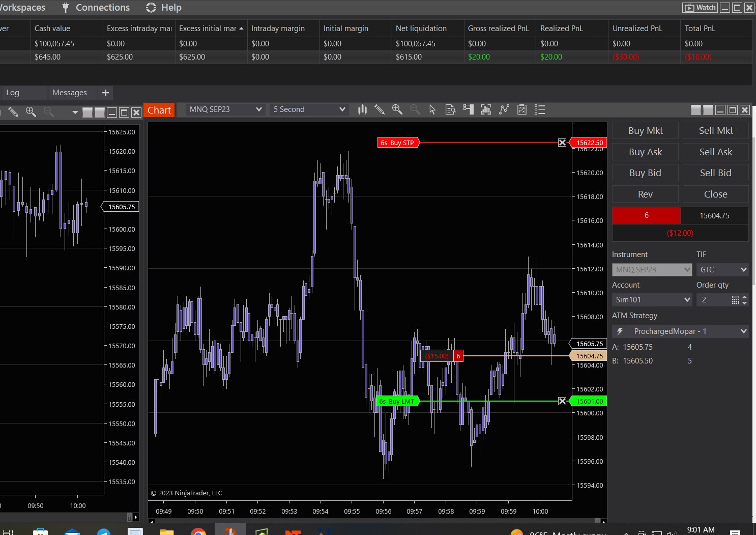Screen dimensions: 756x535
Task: Open the Data Box icon
Action: 450,109
